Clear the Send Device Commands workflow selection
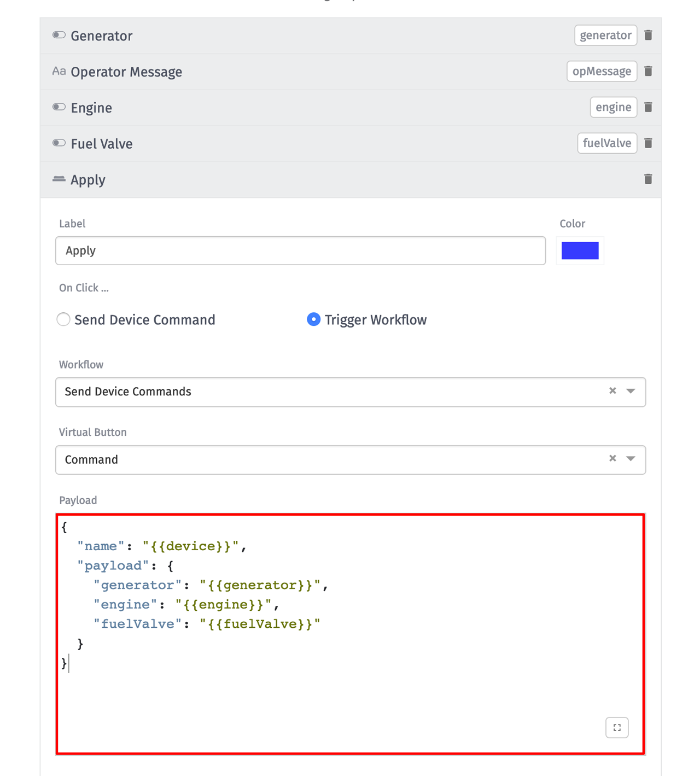The height and width of the screenshot is (776, 700). click(x=612, y=390)
